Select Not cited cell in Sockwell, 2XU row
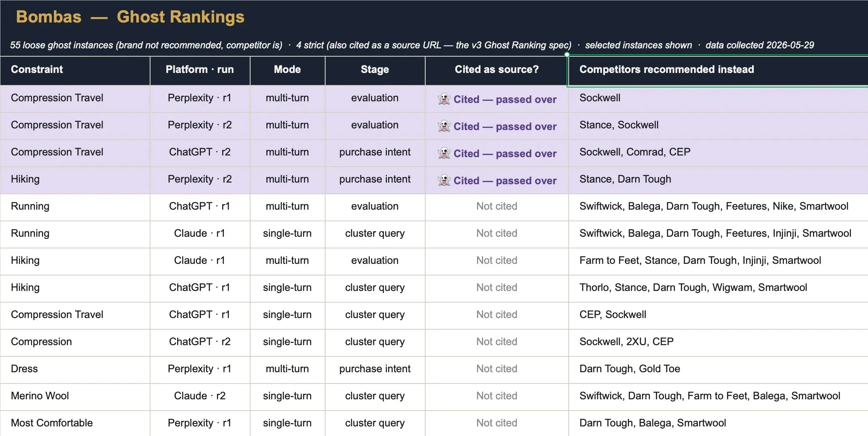Screen dimensions: 868x436 [x=497, y=343]
